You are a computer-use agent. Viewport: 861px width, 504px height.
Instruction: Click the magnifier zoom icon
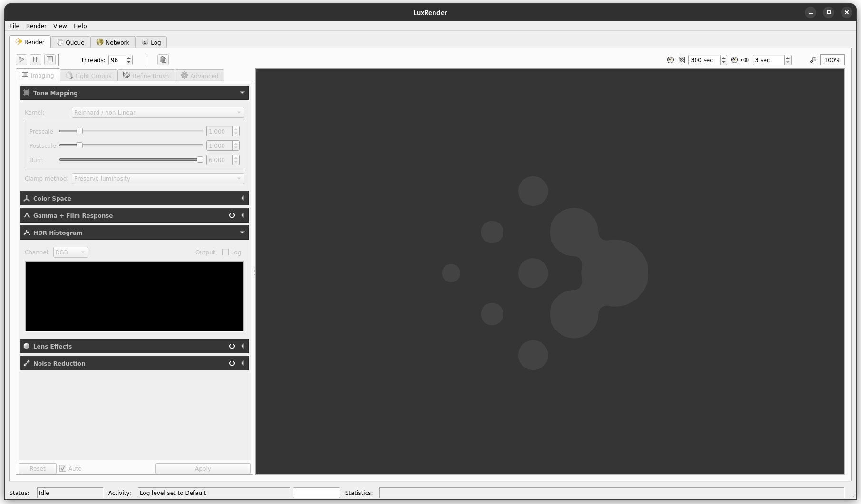[x=813, y=60]
